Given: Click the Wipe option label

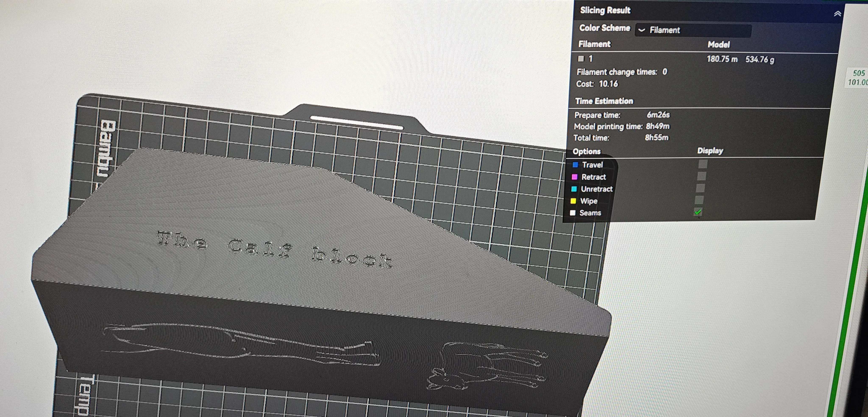Looking at the screenshot, I should 589,201.
